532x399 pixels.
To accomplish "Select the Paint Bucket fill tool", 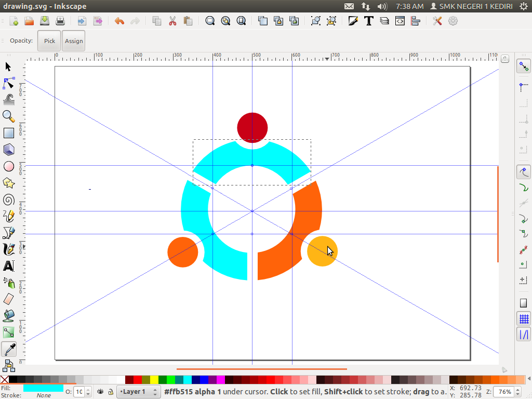I will pyautogui.click(x=9, y=316).
